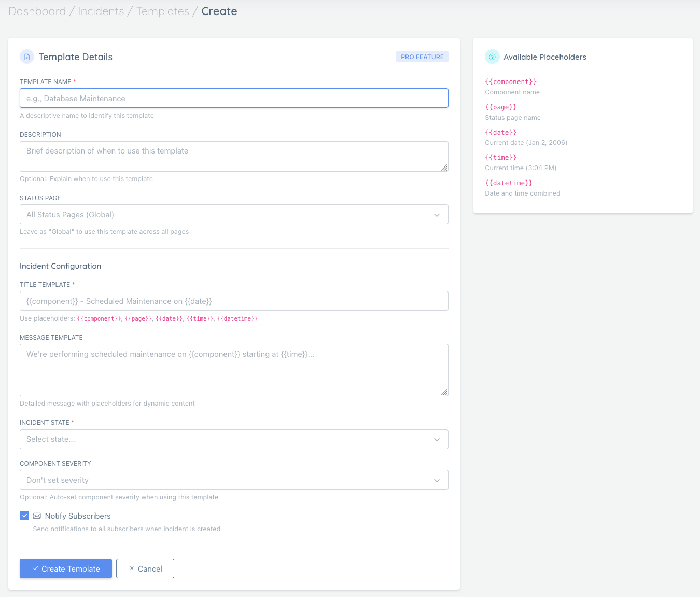Click the × icon inside the Cancel button
The width and height of the screenshot is (700, 597).
[x=132, y=568]
